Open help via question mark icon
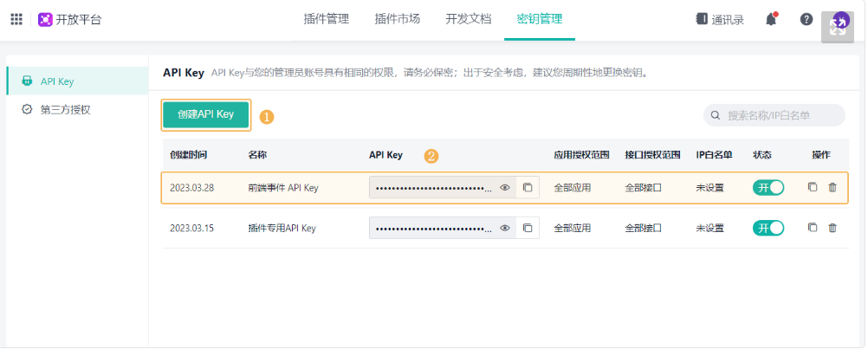 (806, 19)
